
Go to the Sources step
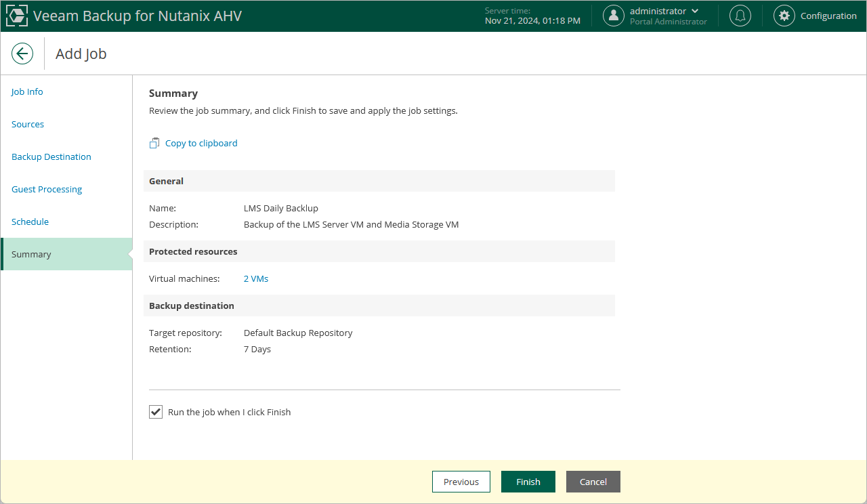[x=28, y=124]
